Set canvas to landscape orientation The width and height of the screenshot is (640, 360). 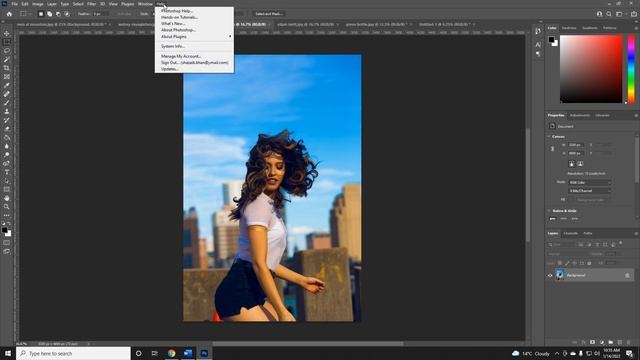(x=580, y=164)
